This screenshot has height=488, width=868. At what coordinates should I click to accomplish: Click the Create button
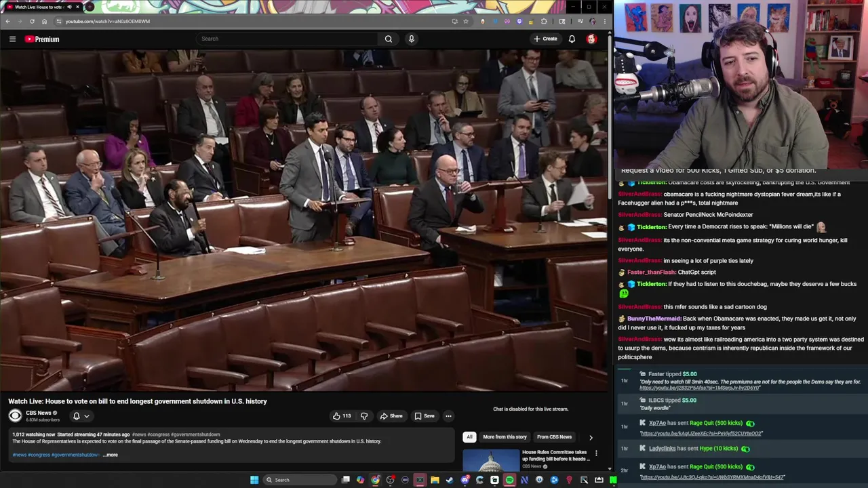[x=545, y=39]
